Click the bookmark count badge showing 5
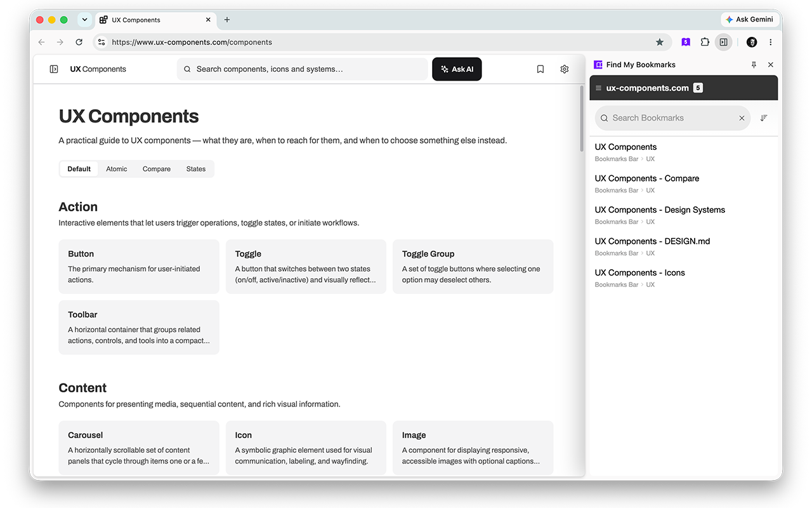The height and width of the screenshot is (508, 812). point(698,88)
